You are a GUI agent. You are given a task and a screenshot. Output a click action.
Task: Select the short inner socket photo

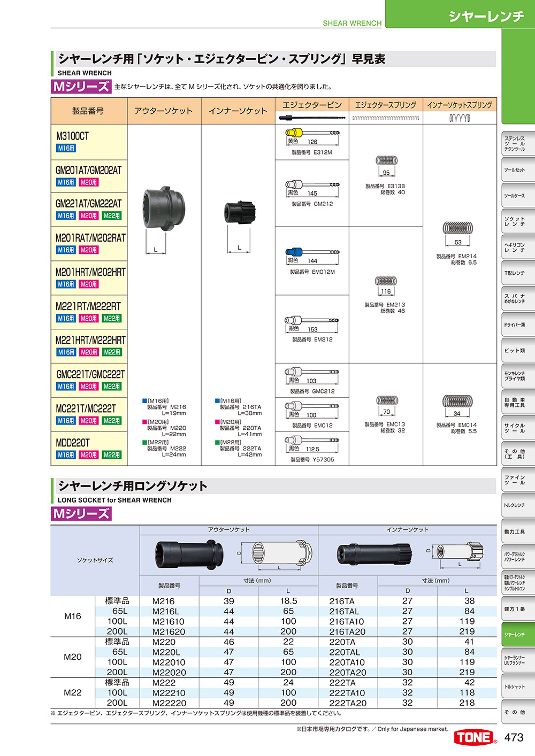point(239,212)
